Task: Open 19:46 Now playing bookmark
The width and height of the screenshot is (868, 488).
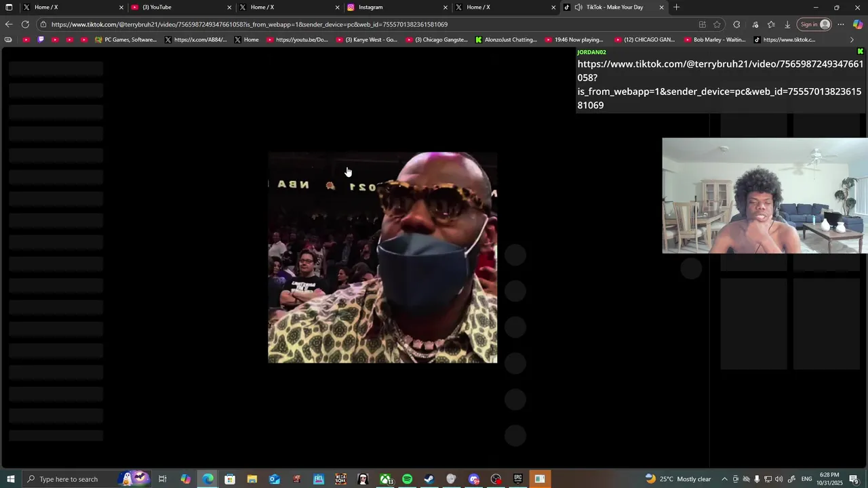Action: [574, 39]
